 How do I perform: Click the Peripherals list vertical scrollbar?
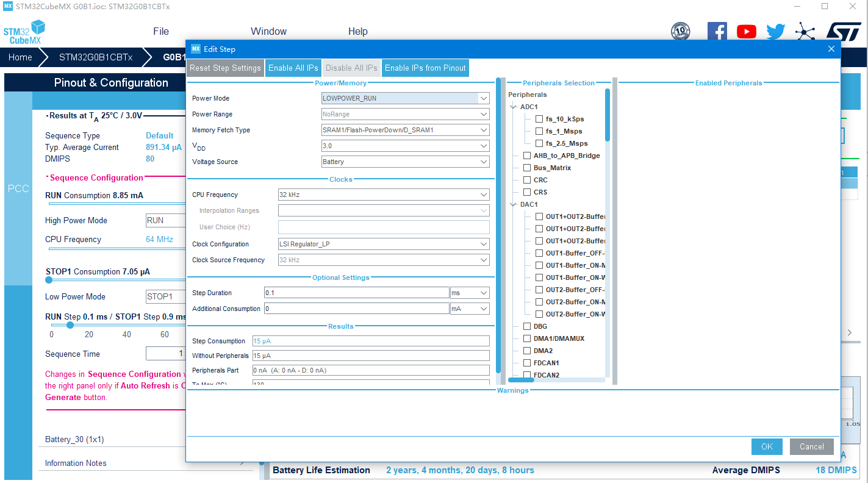(608, 115)
